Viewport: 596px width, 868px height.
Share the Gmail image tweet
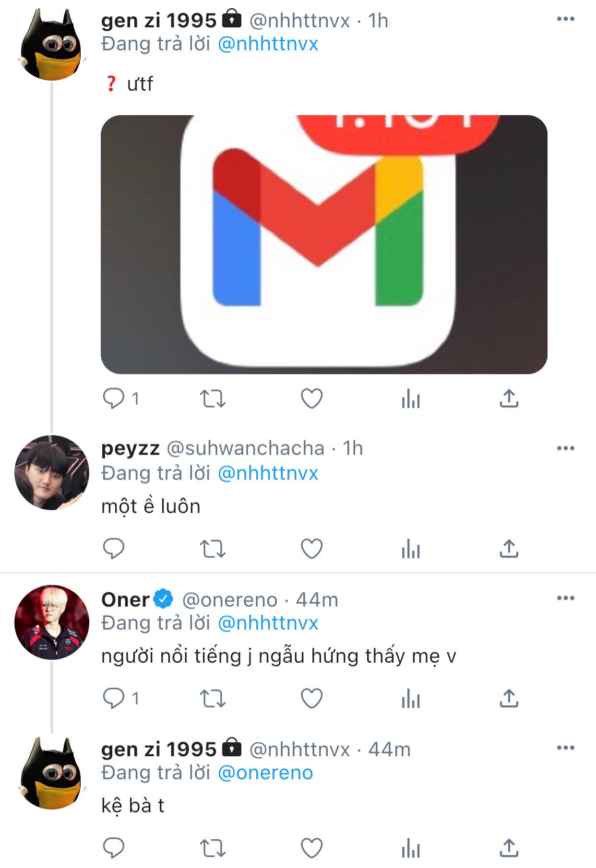click(509, 399)
